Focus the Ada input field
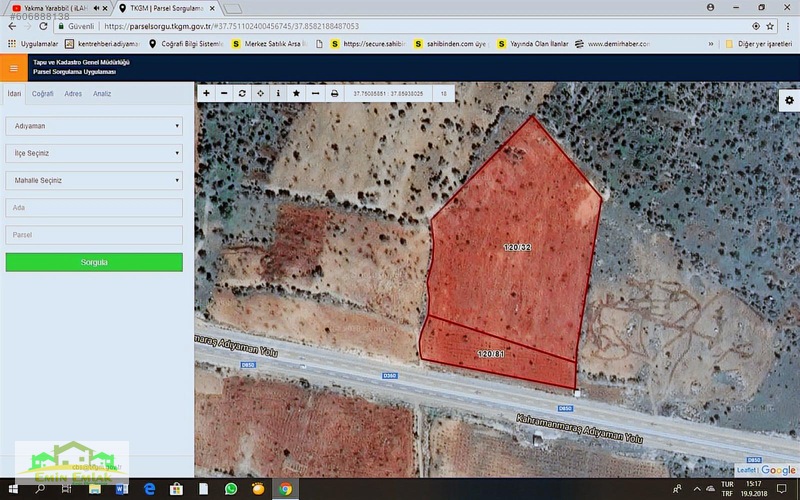Screen dimensions: 800x500 pyautogui.click(x=94, y=208)
